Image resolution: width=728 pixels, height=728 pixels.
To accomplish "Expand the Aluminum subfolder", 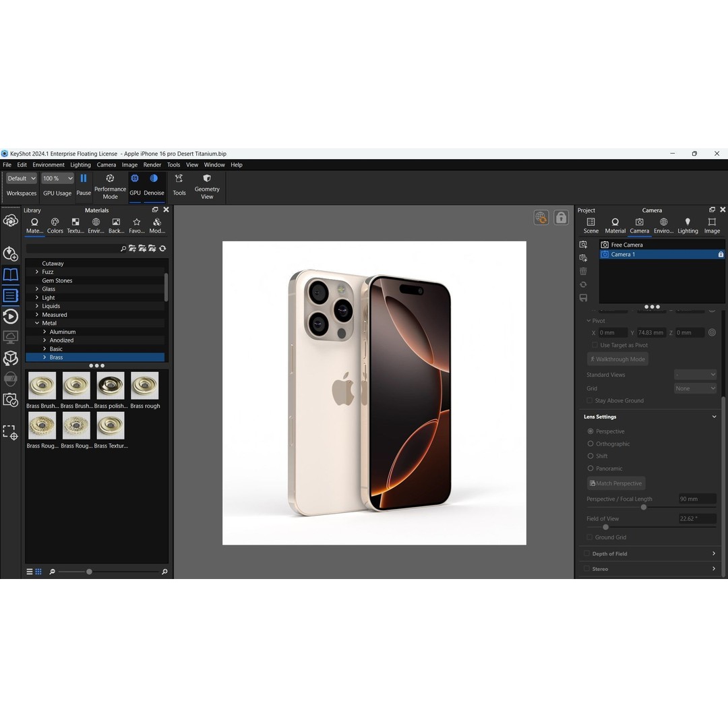I will 44,332.
